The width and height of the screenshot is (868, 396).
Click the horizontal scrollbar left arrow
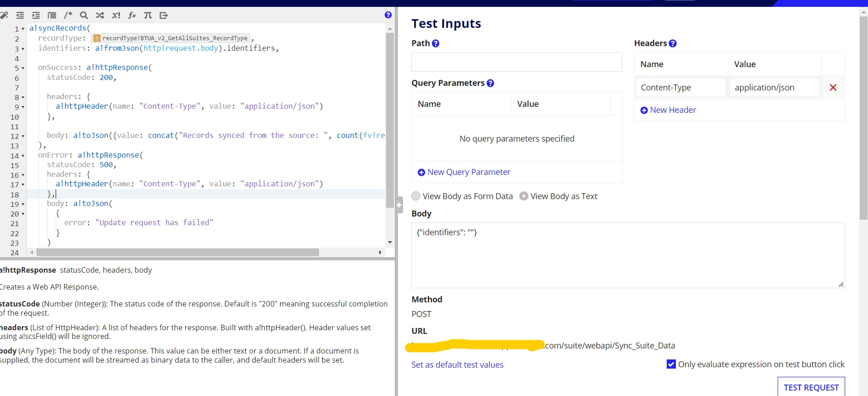tap(31, 252)
